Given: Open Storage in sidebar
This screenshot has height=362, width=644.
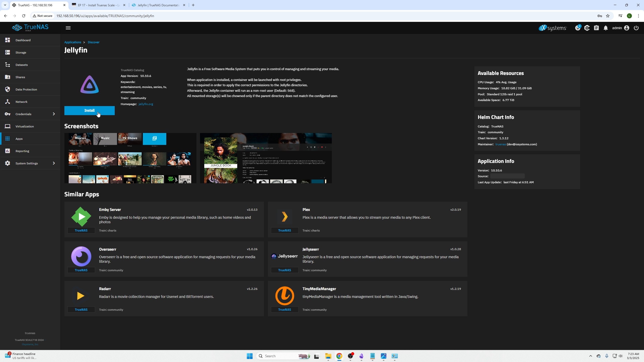Looking at the screenshot, I should pyautogui.click(x=30, y=53).
